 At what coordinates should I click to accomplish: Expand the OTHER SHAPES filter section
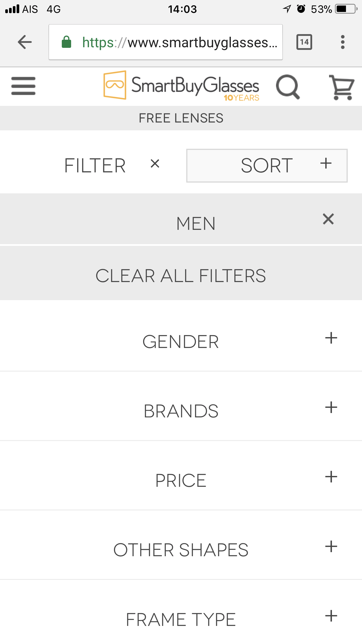pyautogui.click(x=181, y=550)
